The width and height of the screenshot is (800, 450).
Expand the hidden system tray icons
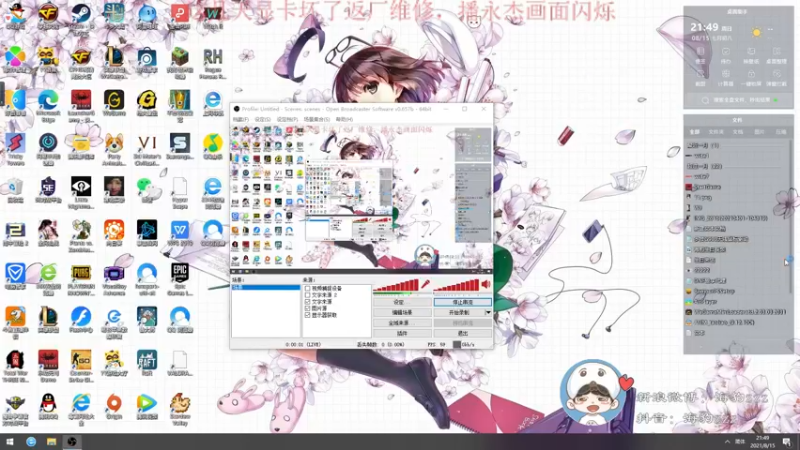pos(727,441)
